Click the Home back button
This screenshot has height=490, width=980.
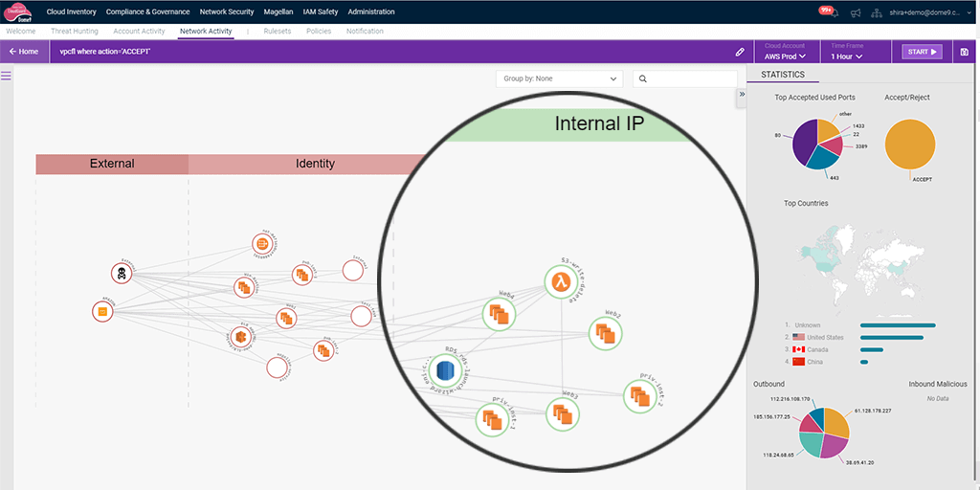pos(24,52)
